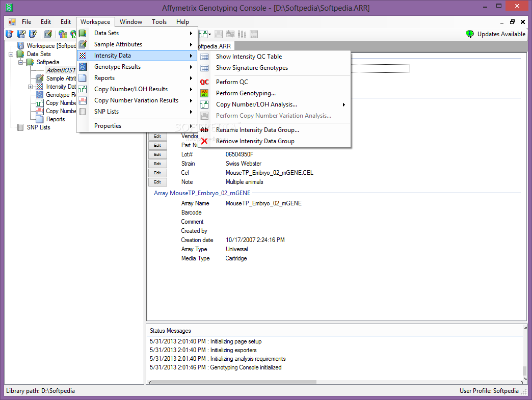Click highlighted Intensity Data menu entry
532x400 pixels.
(x=137, y=56)
